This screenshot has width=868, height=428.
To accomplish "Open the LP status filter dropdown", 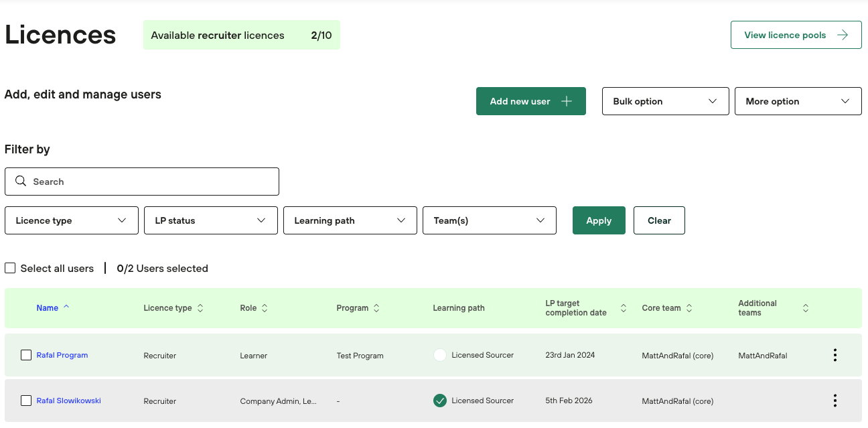I will click(210, 220).
